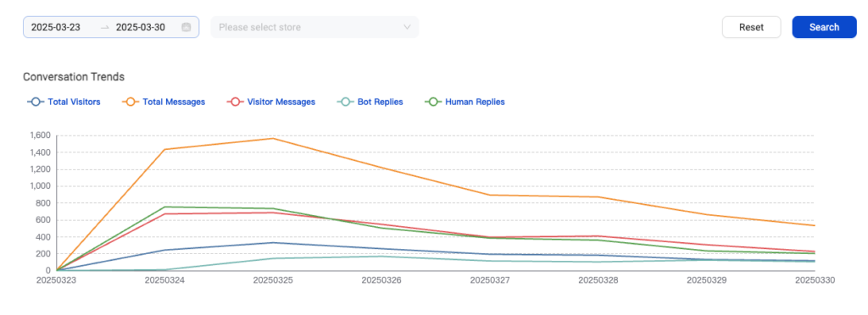Toggle Total Visitors series visibility
The width and height of the screenshot is (868, 315).
[x=74, y=102]
